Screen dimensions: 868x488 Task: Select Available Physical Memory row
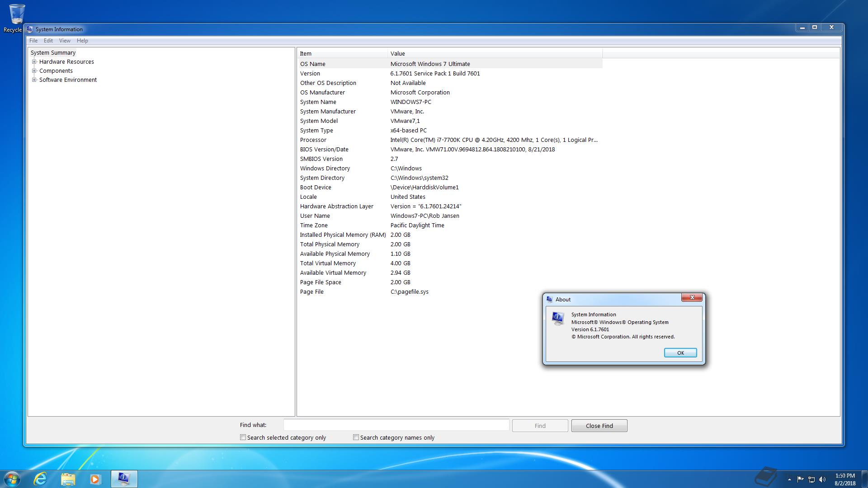pyautogui.click(x=450, y=254)
